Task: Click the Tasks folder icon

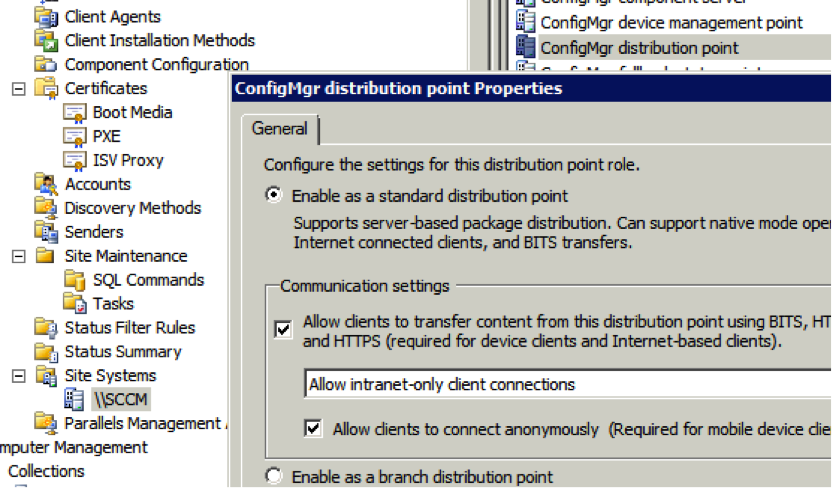Action: pyautogui.click(x=74, y=303)
